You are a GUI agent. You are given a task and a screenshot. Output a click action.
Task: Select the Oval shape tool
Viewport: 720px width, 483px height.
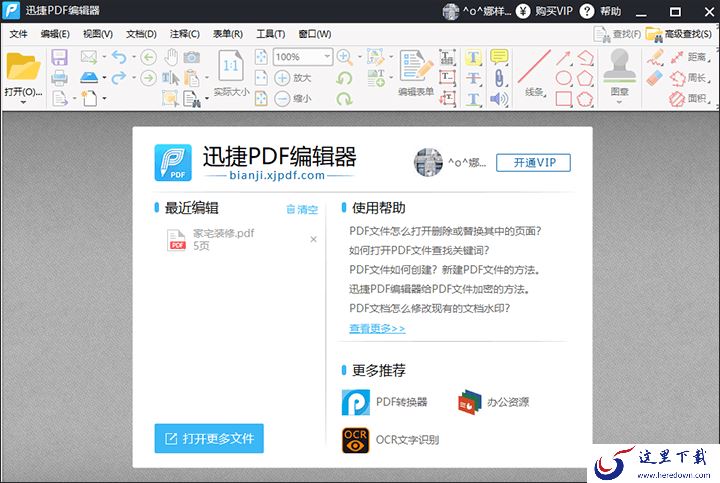pyautogui.click(x=563, y=78)
